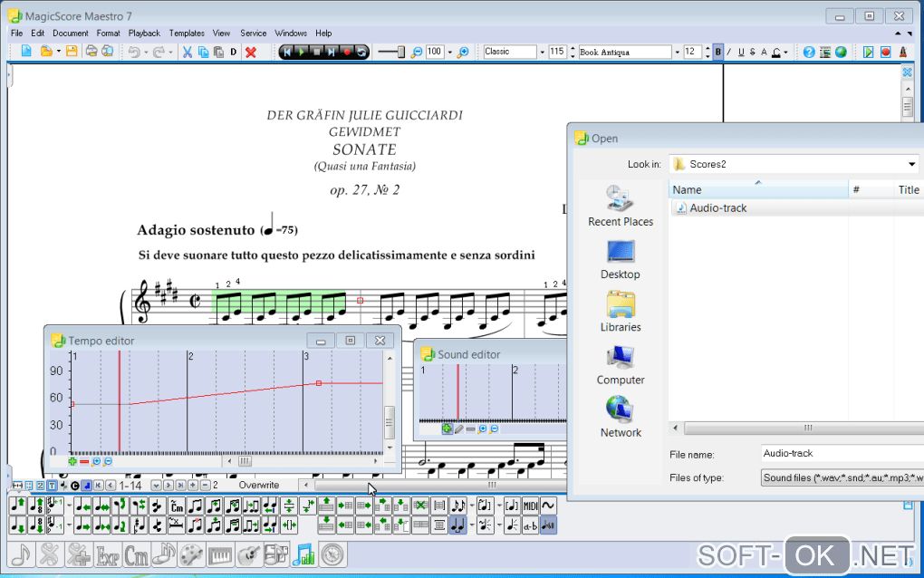The height and width of the screenshot is (578, 924).
Task: Toggle Underline text formatting
Action: click(x=741, y=52)
